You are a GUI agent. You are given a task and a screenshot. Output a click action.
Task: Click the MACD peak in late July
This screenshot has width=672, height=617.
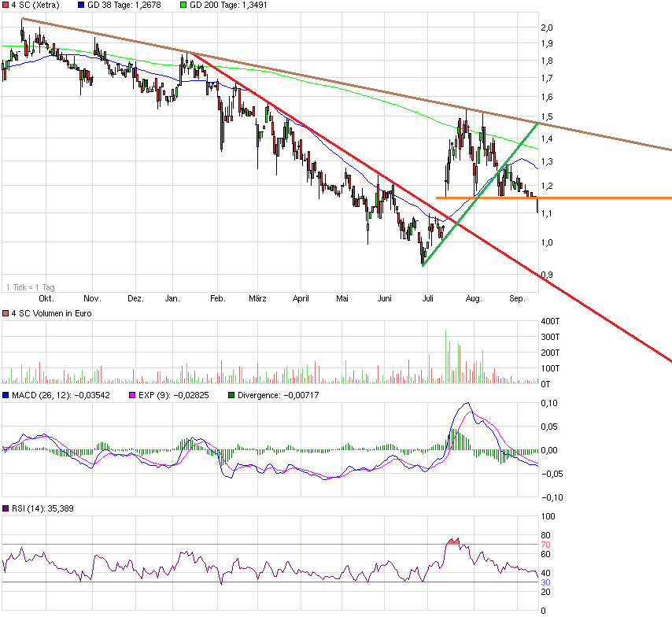coord(467,403)
